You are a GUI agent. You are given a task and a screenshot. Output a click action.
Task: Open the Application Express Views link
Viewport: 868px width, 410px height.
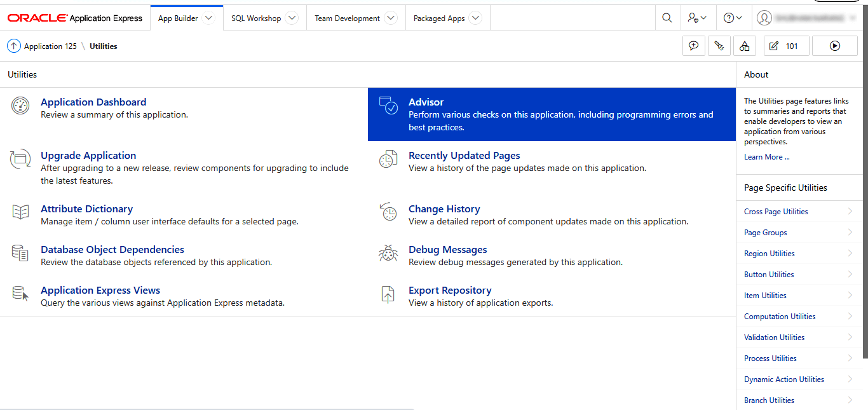click(x=100, y=290)
